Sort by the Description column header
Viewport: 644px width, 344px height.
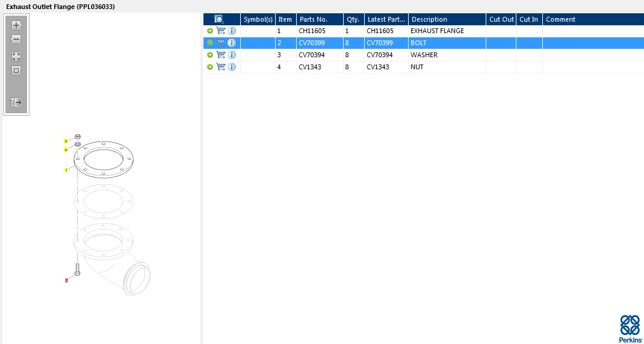(x=447, y=19)
